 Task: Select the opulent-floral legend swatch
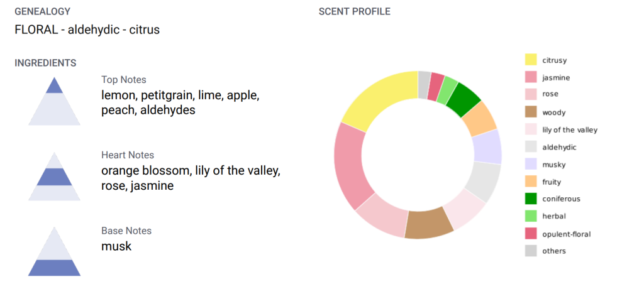click(531, 234)
